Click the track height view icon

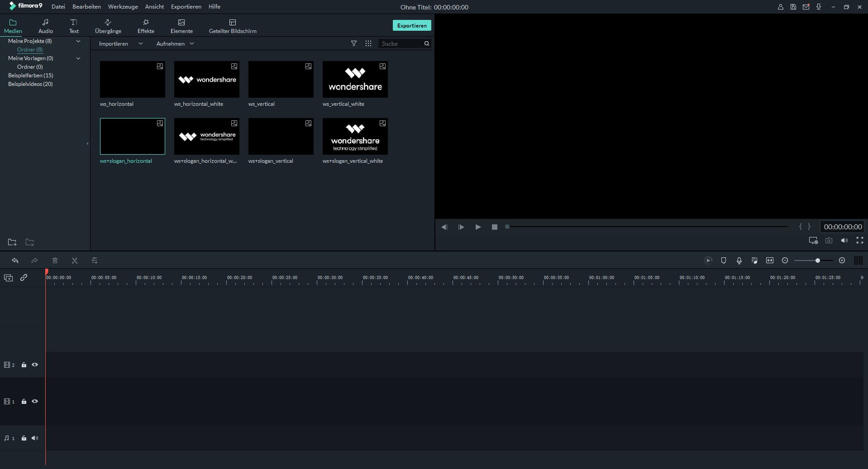tap(858, 261)
